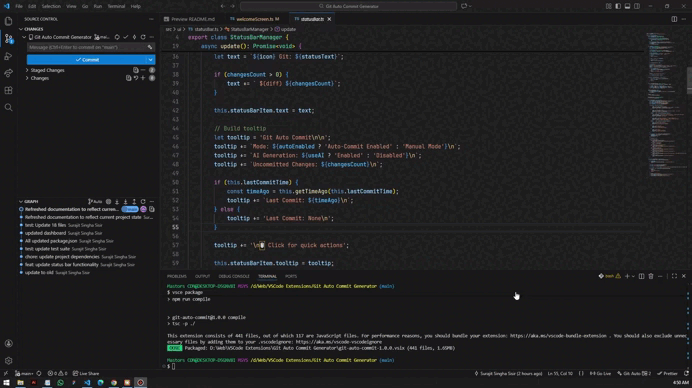Open Run and Debug view
The height and width of the screenshot is (388, 692).
(x=8, y=56)
